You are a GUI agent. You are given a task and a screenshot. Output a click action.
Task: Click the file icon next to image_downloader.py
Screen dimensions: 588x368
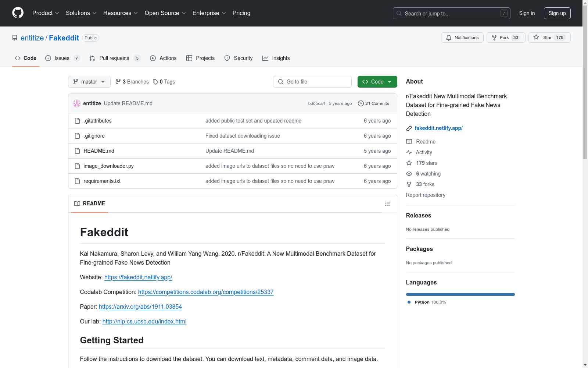point(77,166)
